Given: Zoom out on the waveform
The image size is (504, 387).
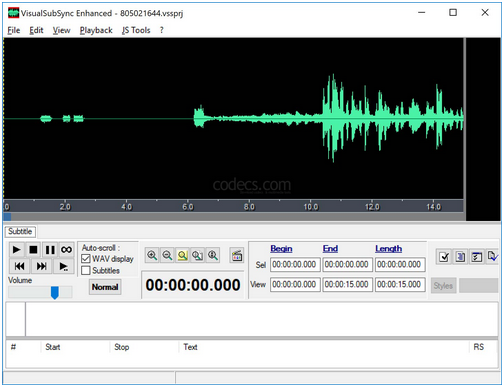Looking at the screenshot, I should tap(167, 256).
